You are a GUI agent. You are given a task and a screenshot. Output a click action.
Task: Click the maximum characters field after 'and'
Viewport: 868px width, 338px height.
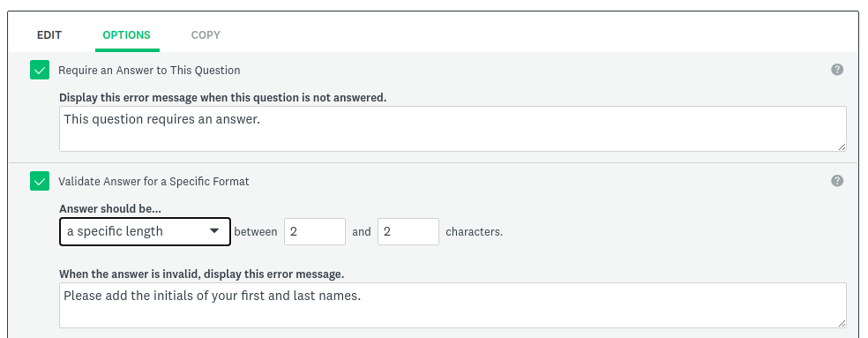click(x=408, y=231)
